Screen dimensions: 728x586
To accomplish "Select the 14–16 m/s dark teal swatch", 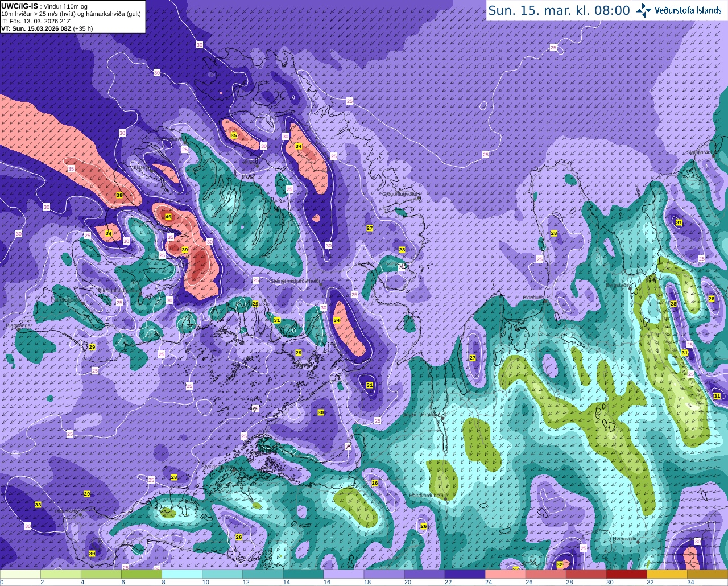I will (303, 574).
